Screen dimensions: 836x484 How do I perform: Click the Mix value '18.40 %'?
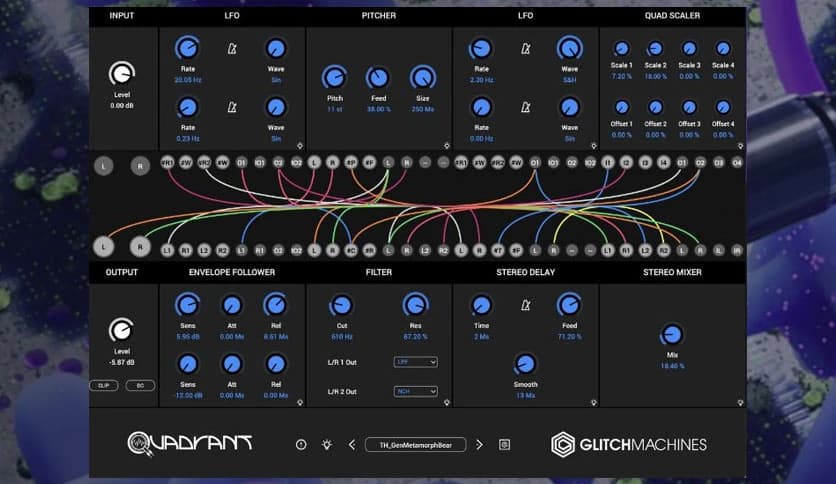click(672, 366)
